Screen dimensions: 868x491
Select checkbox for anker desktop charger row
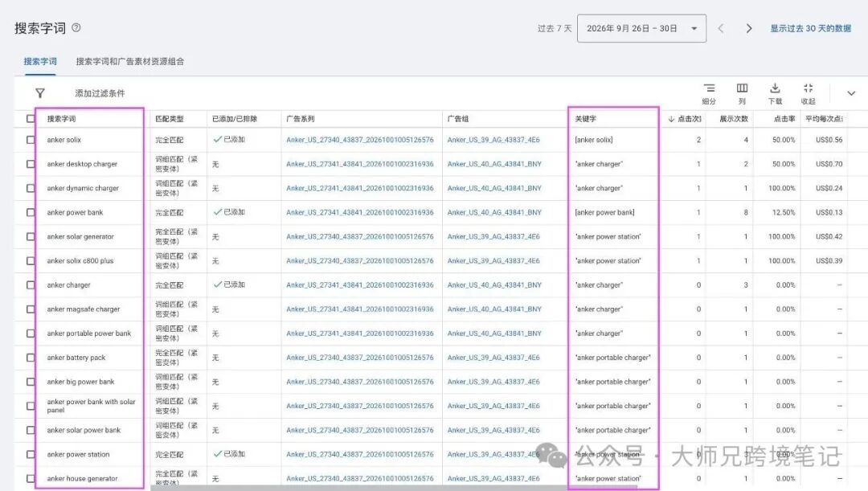(31, 165)
